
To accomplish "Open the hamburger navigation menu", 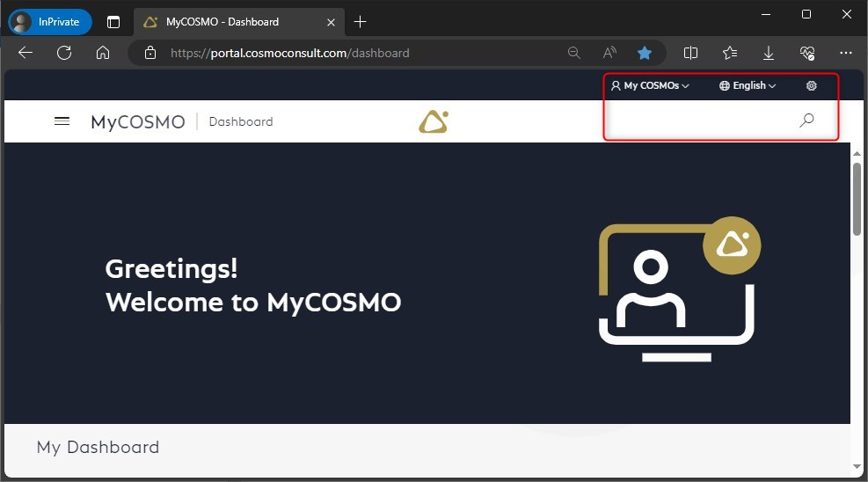I will click(62, 121).
